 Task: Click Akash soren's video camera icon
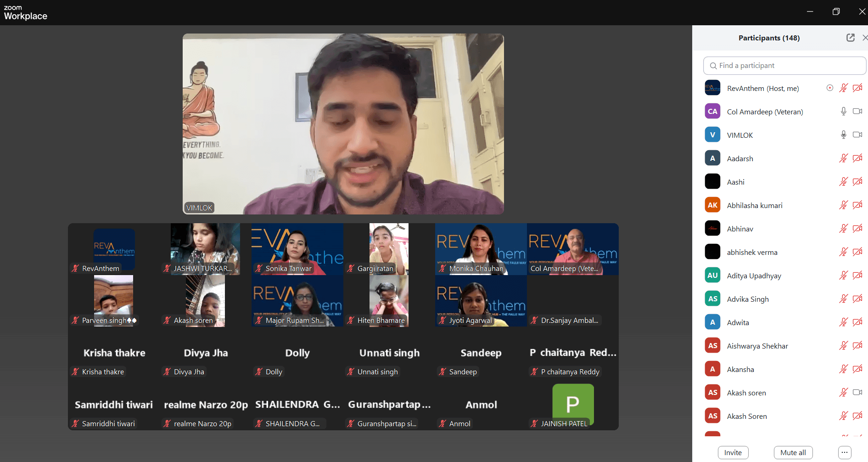tap(857, 393)
